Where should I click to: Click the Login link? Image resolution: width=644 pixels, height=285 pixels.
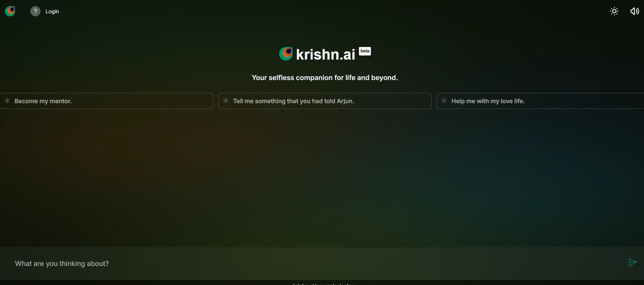click(x=52, y=11)
